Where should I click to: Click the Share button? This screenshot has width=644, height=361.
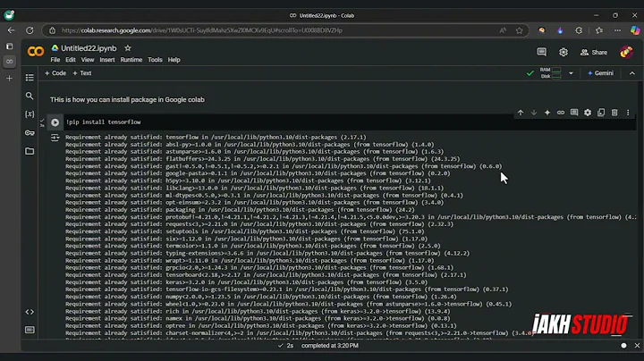[x=594, y=52]
